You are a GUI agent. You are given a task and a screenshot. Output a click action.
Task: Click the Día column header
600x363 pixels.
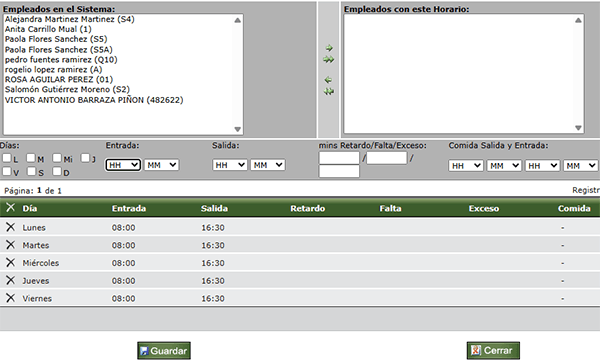click(30, 208)
